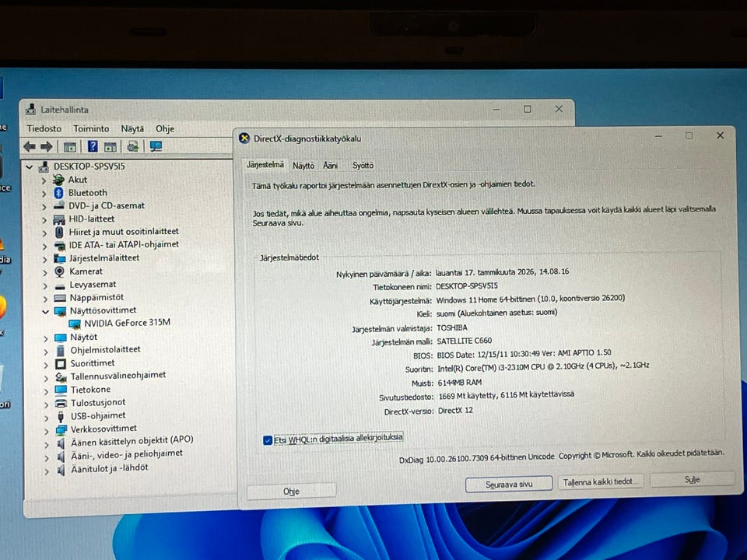Screen dimensions: 747x560
Task: Expand the Bluetooth category
Action: click(x=44, y=194)
